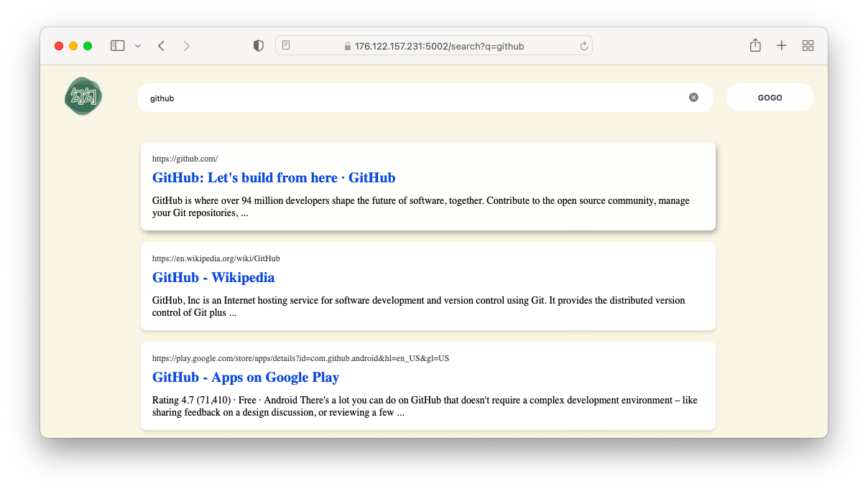Screen dimensions: 868x491
Task: Click the address bar URL text
Action: (x=439, y=47)
